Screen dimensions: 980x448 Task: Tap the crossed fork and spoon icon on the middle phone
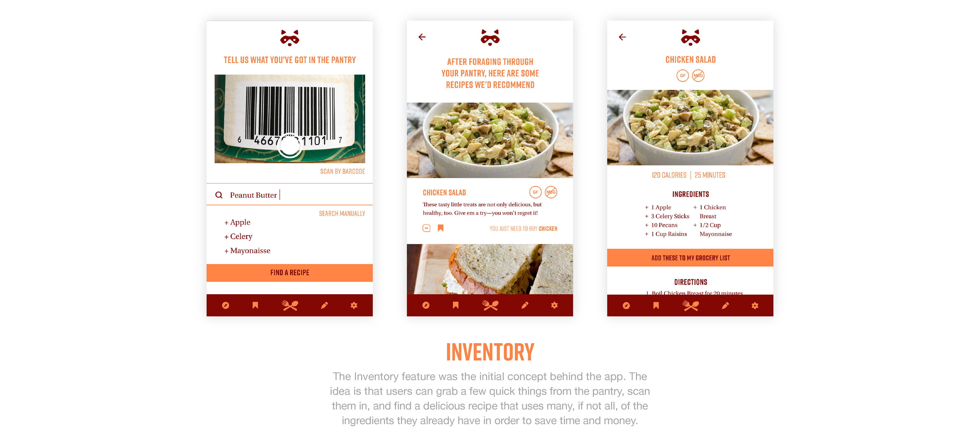[x=490, y=305]
